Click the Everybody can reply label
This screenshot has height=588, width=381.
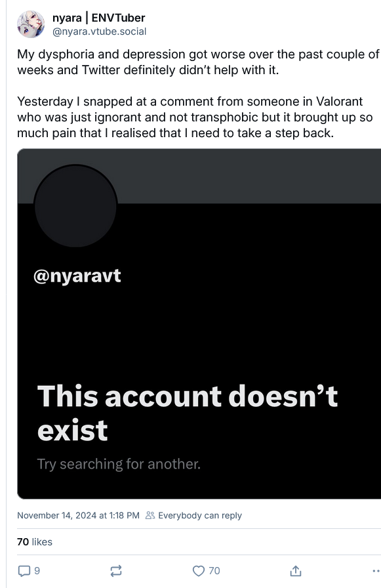coord(200,515)
